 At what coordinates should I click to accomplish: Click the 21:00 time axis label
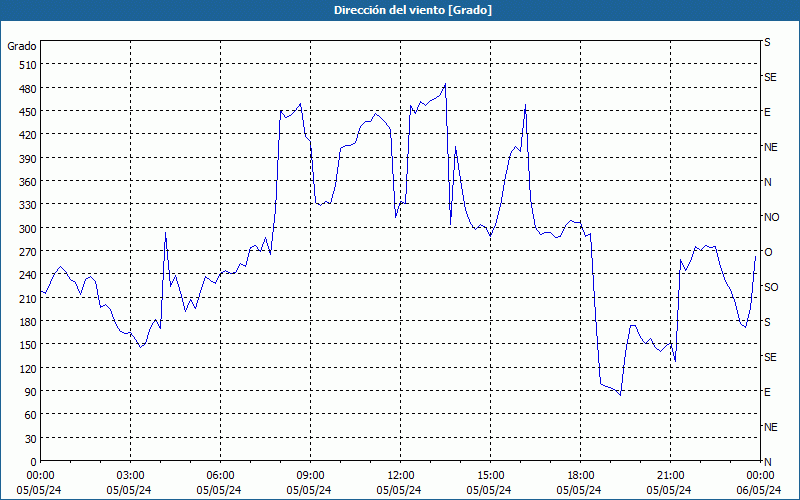coord(669,476)
